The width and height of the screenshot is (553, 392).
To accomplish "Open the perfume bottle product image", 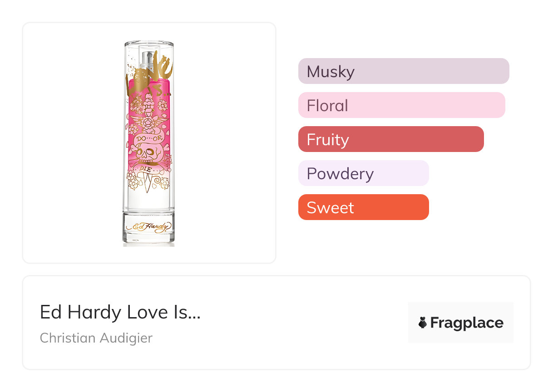I will tap(149, 143).
